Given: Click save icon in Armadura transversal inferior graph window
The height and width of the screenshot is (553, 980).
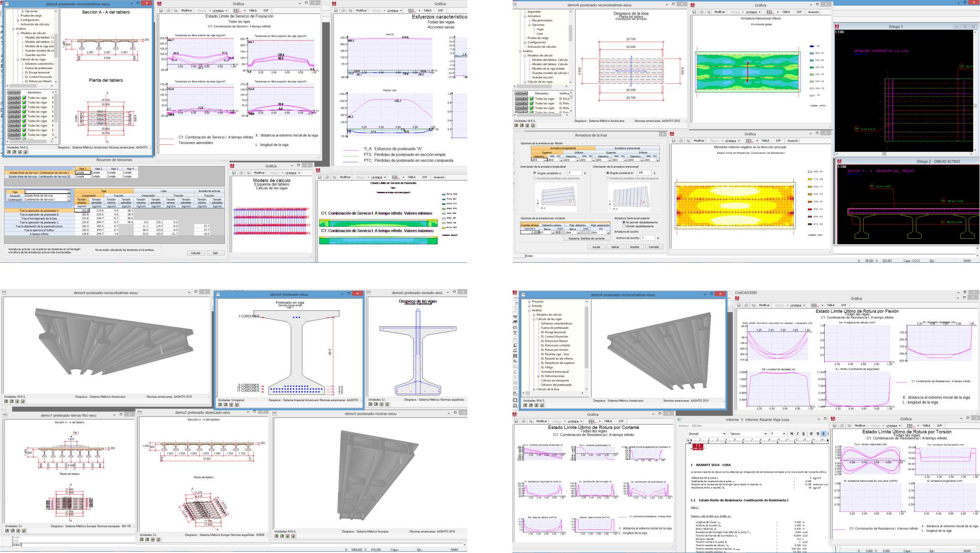Looking at the screenshot, I should coord(695,12).
